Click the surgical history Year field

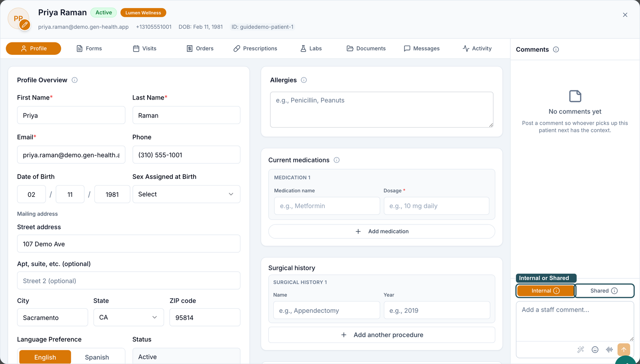437,310
